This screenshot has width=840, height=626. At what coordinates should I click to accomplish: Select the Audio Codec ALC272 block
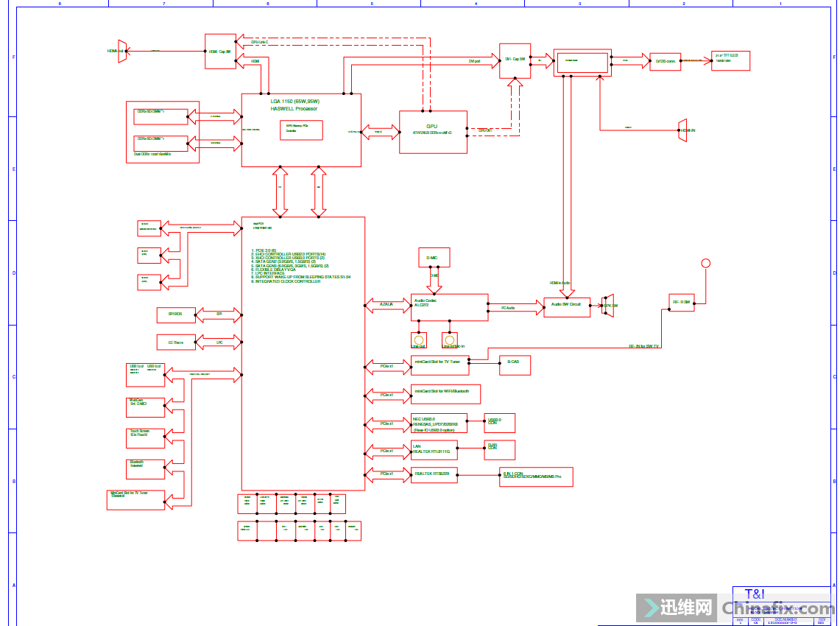click(x=448, y=307)
